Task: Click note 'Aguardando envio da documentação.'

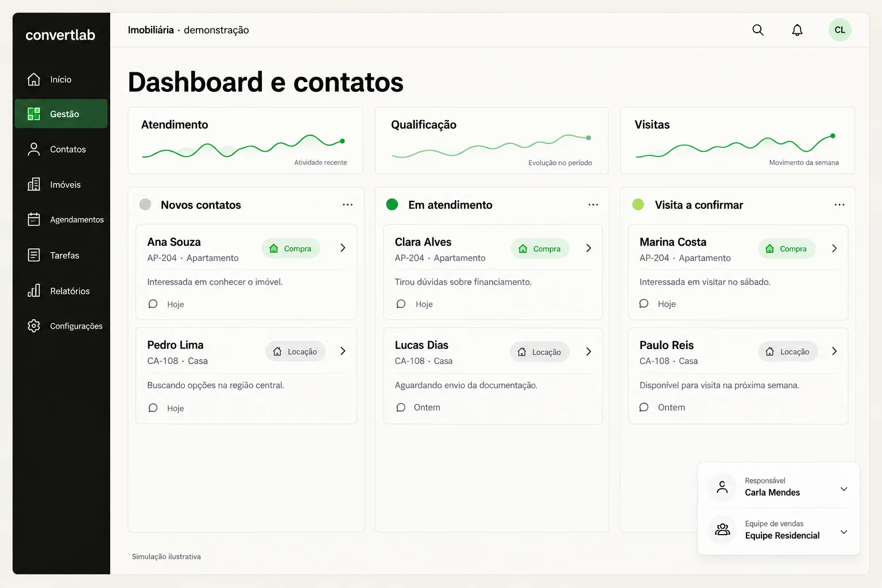Action: [466, 385]
